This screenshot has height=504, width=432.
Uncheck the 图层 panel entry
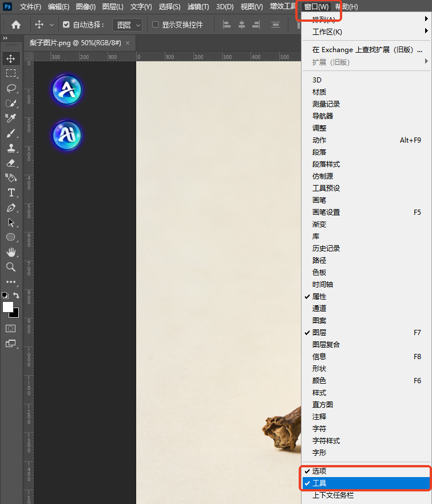click(x=366, y=332)
